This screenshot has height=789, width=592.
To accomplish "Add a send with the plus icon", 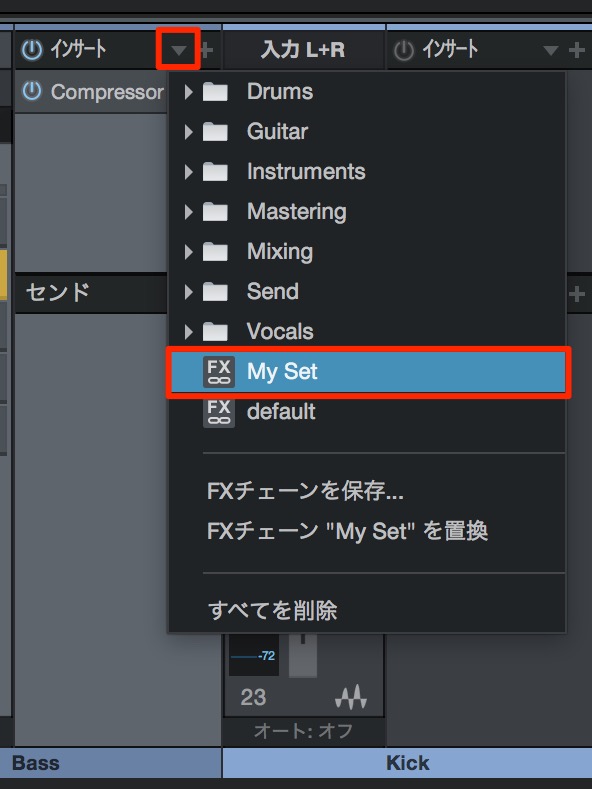I will click(577, 294).
